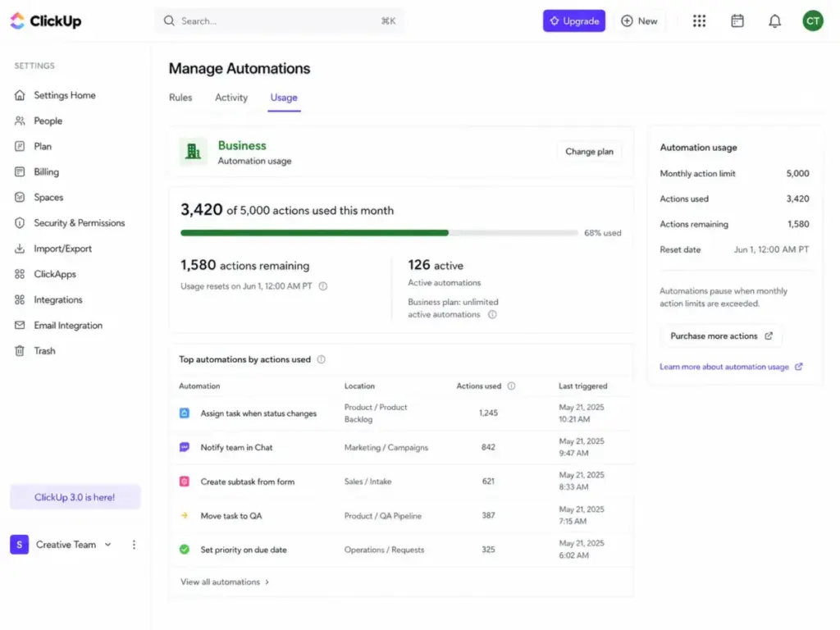Open the calendar icon in header

[x=737, y=21]
